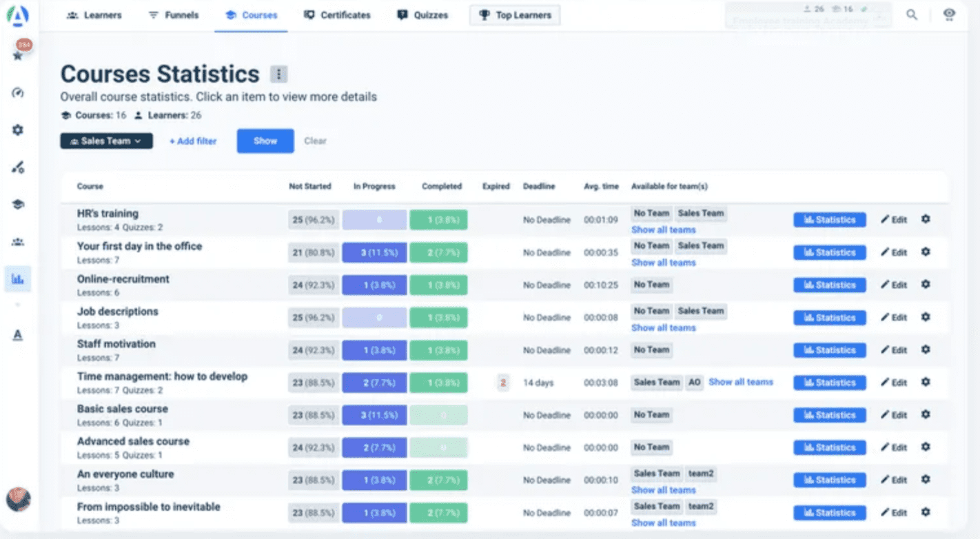Open the learners group sidebar icon

[19, 241]
